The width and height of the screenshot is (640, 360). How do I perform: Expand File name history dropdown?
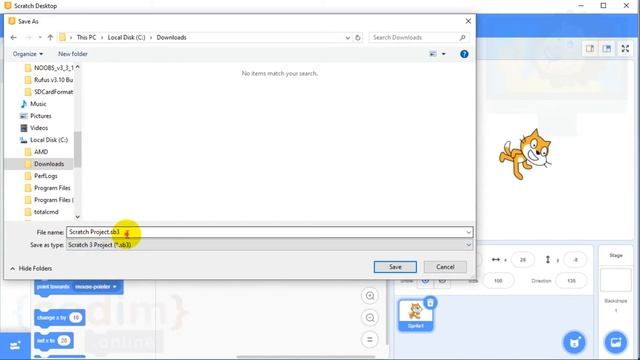(469, 232)
